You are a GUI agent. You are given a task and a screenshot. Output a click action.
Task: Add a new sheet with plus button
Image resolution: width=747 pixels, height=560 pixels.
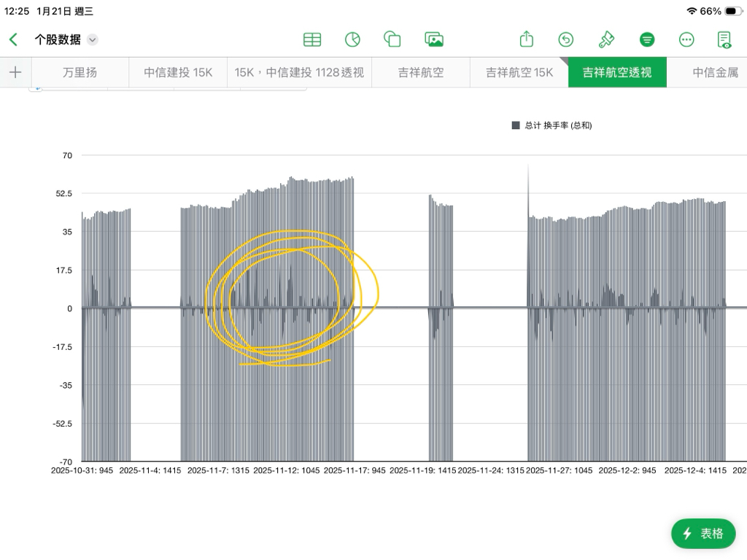[x=15, y=72]
